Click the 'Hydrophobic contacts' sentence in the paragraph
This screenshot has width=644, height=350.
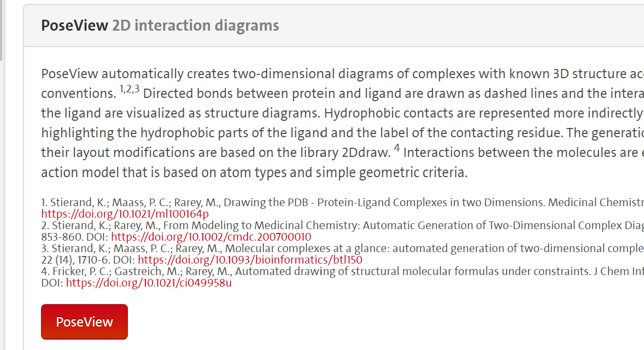484,113
